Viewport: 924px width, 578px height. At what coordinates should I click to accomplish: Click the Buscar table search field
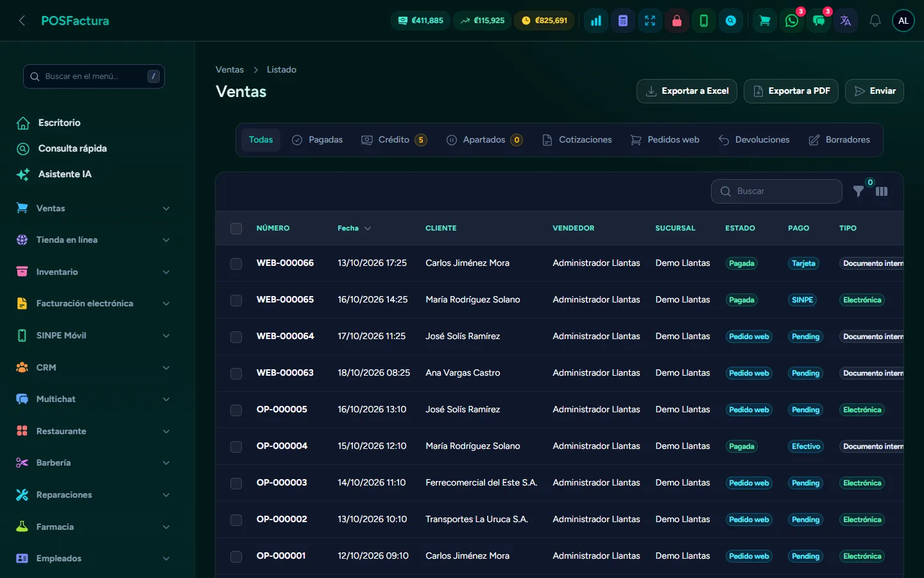(776, 191)
